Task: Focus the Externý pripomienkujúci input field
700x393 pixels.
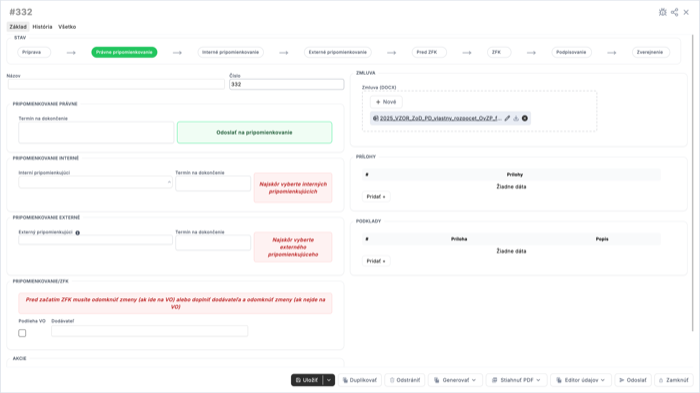Action: click(x=95, y=240)
